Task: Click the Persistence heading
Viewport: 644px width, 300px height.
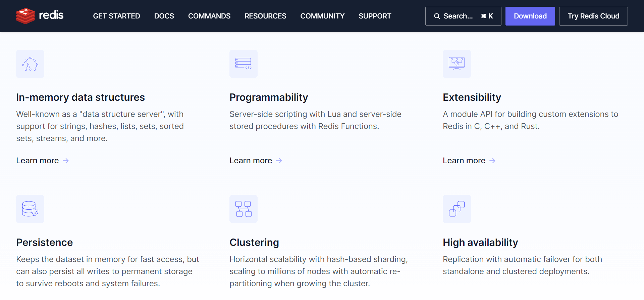Action: click(45, 243)
